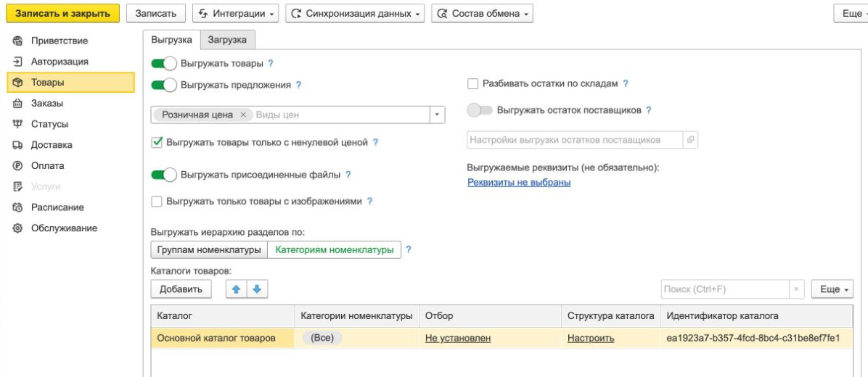Click the Товары box icon in sidebar
The width and height of the screenshot is (868, 377).
click(x=17, y=83)
